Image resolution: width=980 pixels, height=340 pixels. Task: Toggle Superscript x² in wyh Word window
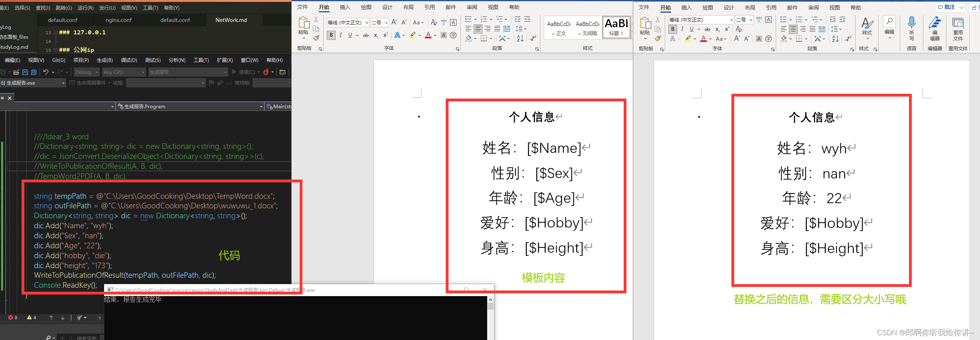pos(727,29)
